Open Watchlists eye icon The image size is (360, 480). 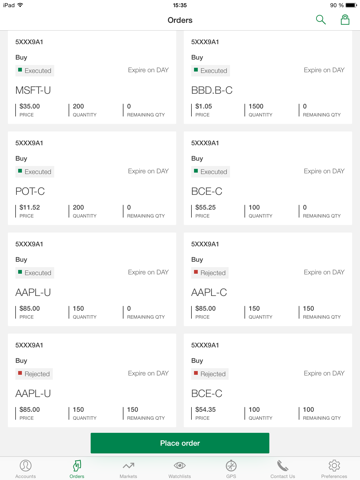180,465
